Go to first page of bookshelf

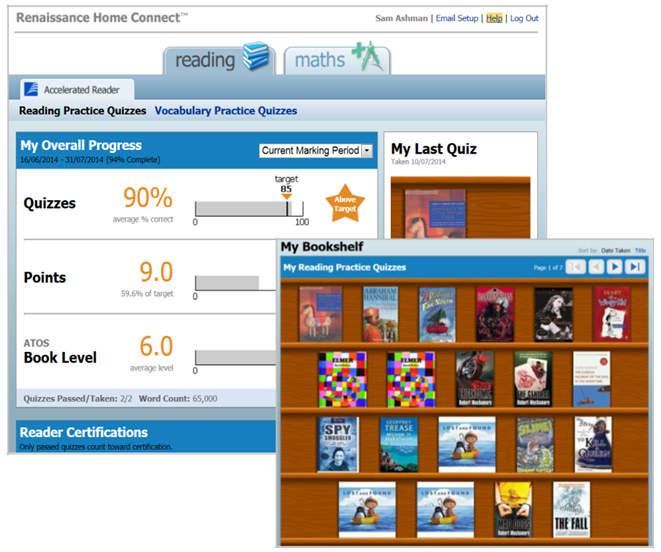pos(575,267)
